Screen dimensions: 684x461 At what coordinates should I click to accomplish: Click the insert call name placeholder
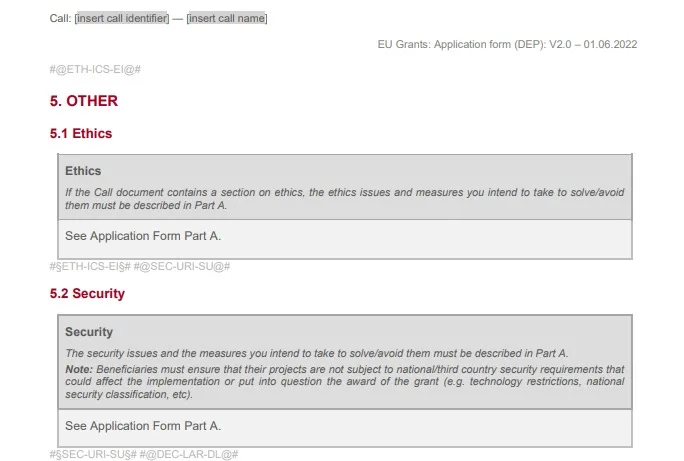227,18
